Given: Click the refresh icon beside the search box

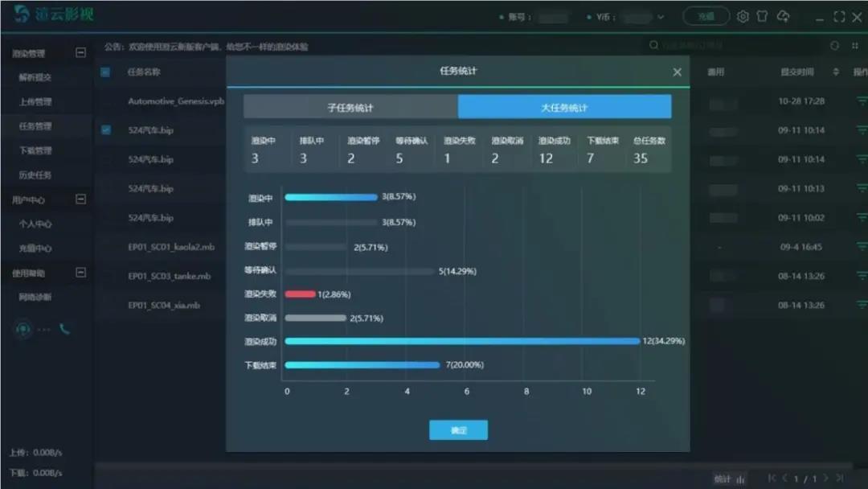Looking at the screenshot, I should point(835,46).
